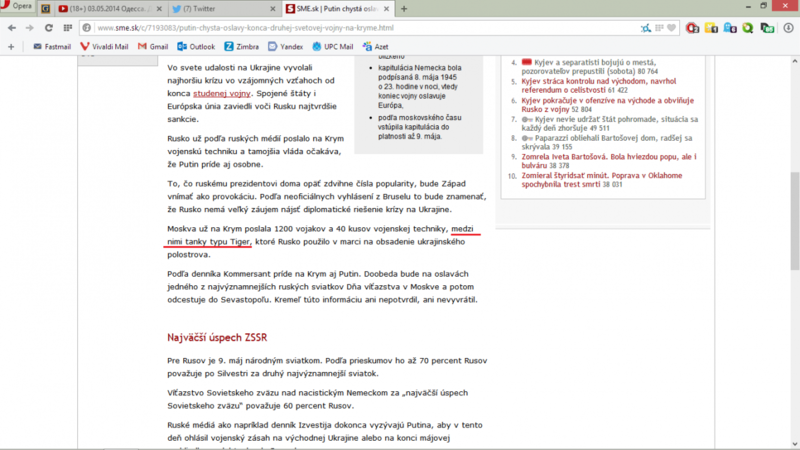Go forward to the next page
800x450 pixels.
30,28
